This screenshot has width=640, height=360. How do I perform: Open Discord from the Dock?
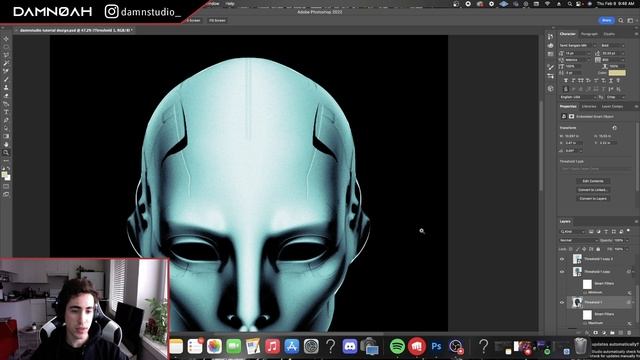(x=350, y=347)
